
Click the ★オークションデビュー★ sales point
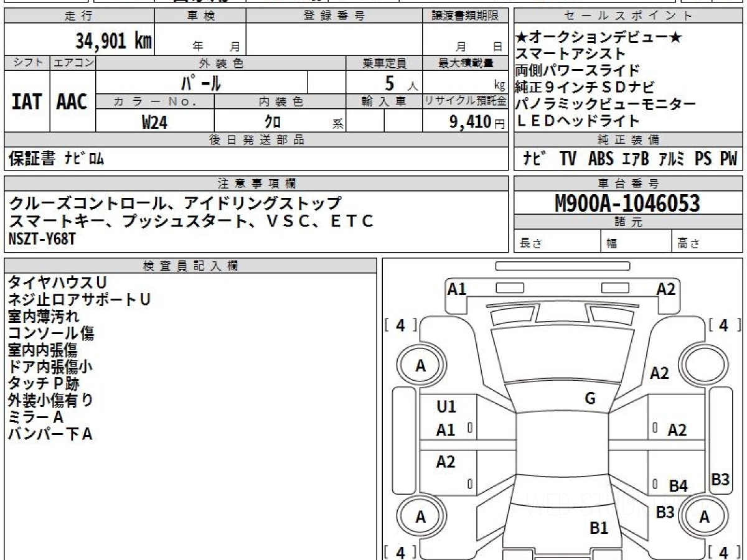pos(599,37)
